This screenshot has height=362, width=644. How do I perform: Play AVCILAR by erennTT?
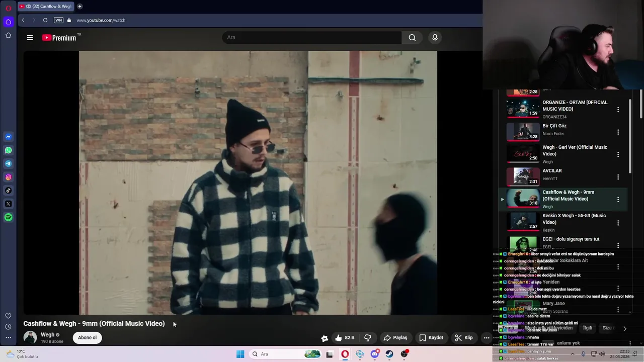point(552,170)
